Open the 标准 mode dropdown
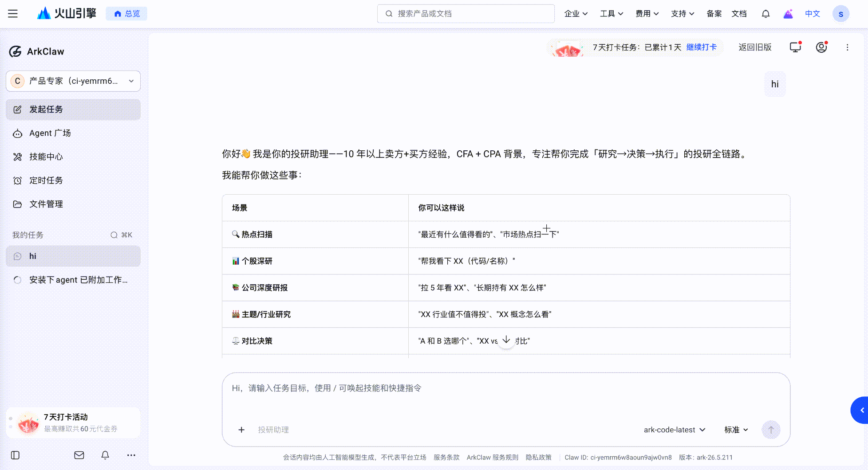This screenshot has width=868, height=470. point(736,430)
